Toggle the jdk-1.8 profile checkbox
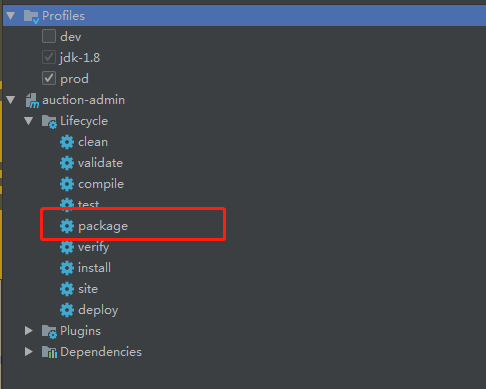 49,57
